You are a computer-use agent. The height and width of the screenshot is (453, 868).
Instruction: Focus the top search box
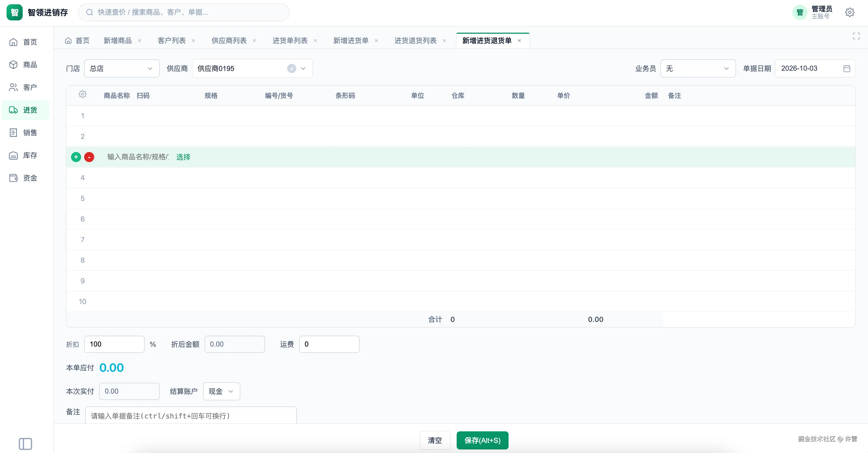(184, 12)
